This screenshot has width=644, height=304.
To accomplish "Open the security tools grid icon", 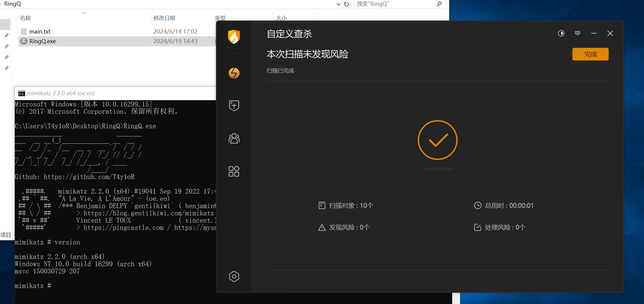I will coord(234,171).
